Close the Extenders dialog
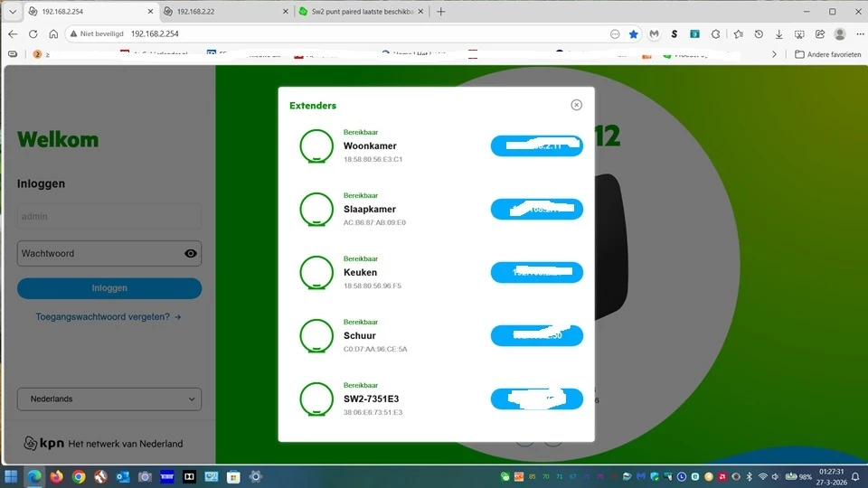 pos(576,105)
